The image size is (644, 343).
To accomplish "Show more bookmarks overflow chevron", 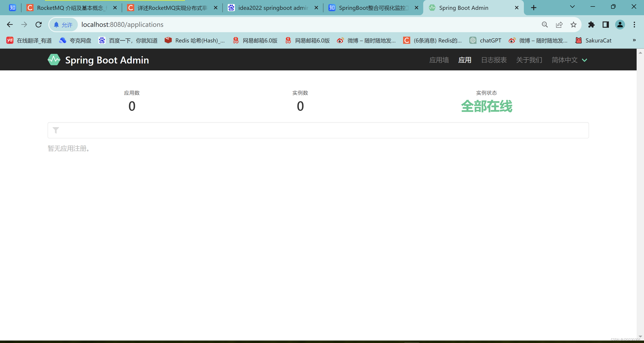I will click(x=634, y=40).
